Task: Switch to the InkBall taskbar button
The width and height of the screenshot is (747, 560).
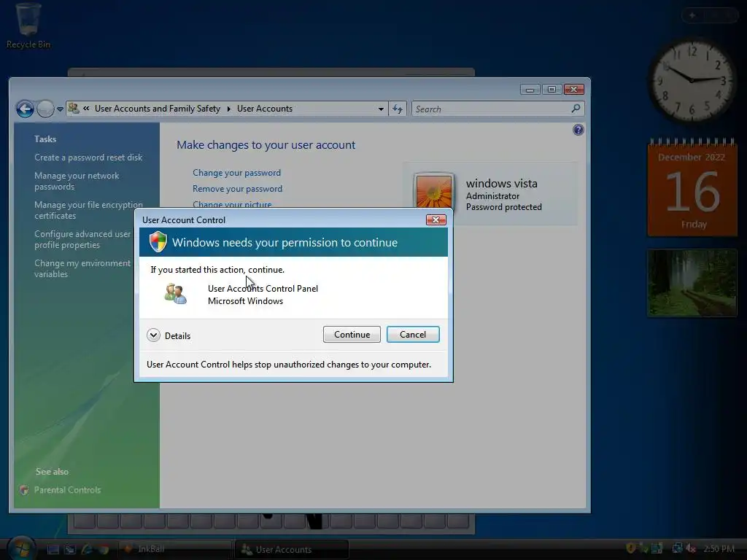Action: (x=174, y=549)
